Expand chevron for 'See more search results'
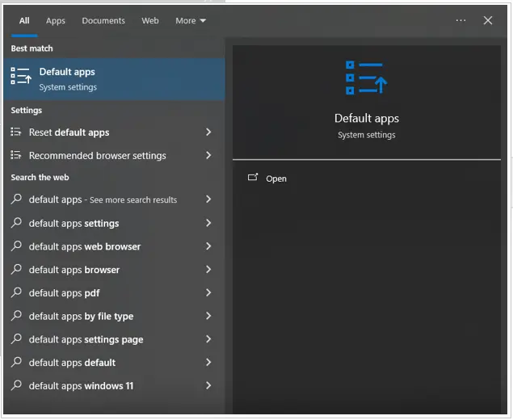The image size is (513, 420). [x=208, y=199]
